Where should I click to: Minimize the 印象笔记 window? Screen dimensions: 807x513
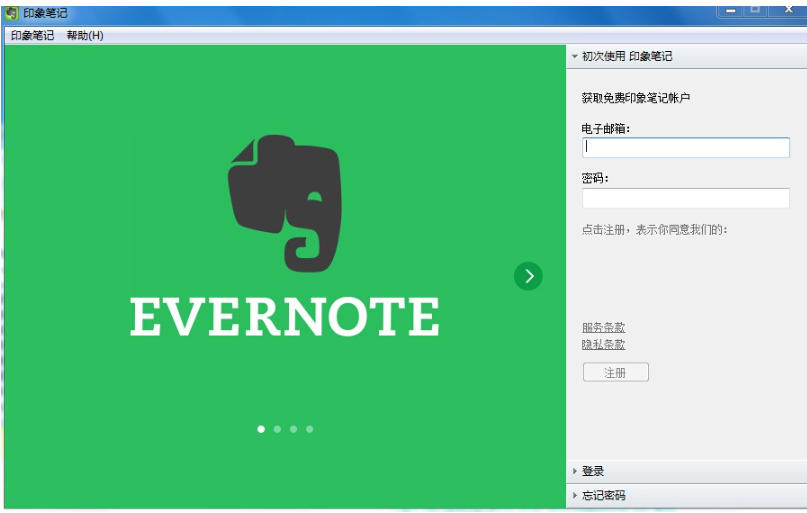point(730,10)
